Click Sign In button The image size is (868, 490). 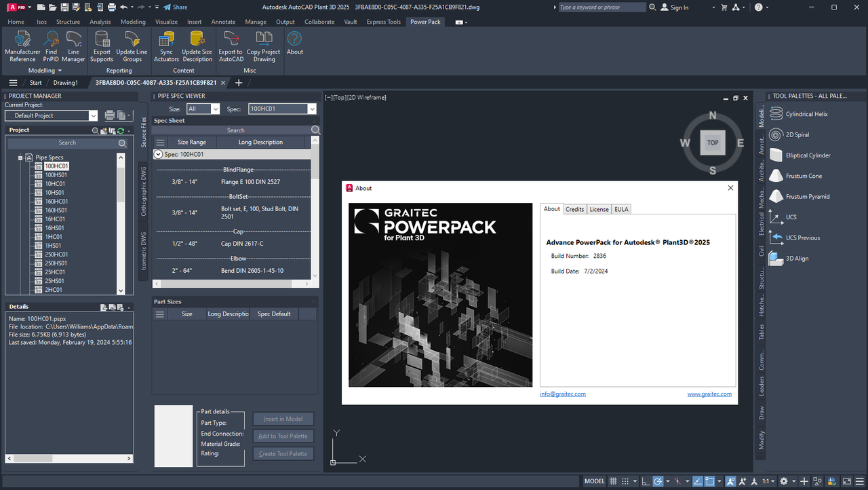(675, 7)
